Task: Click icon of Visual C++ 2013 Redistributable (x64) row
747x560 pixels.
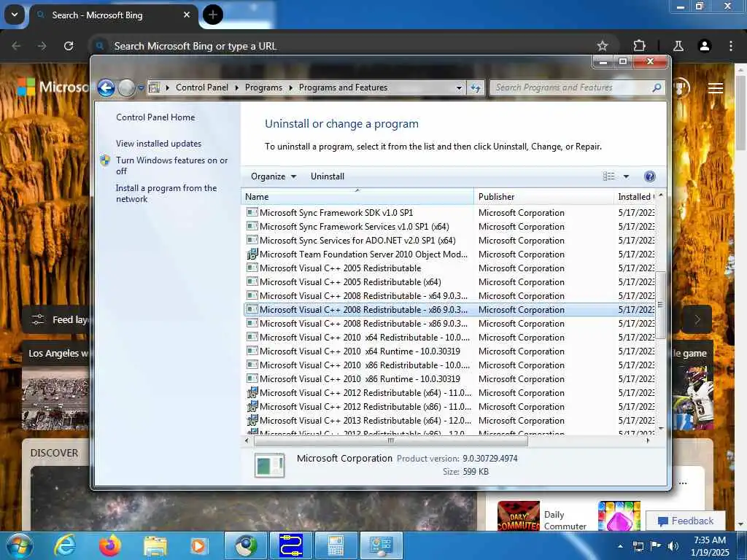Action: [x=252, y=421]
